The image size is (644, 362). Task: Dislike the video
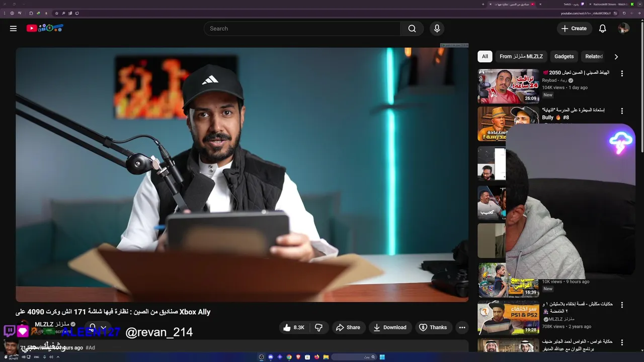pyautogui.click(x=318, y=327)
